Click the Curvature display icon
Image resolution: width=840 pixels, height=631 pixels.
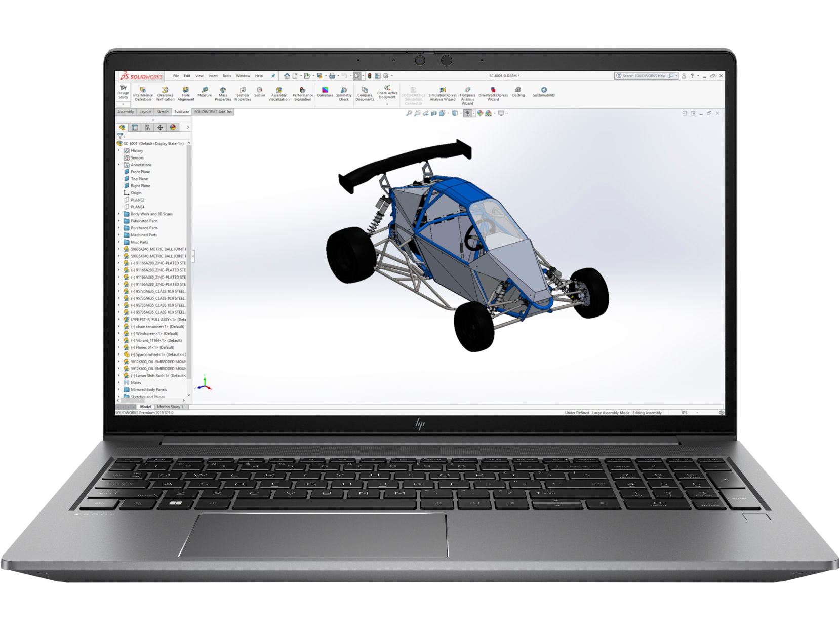point(325,92)
